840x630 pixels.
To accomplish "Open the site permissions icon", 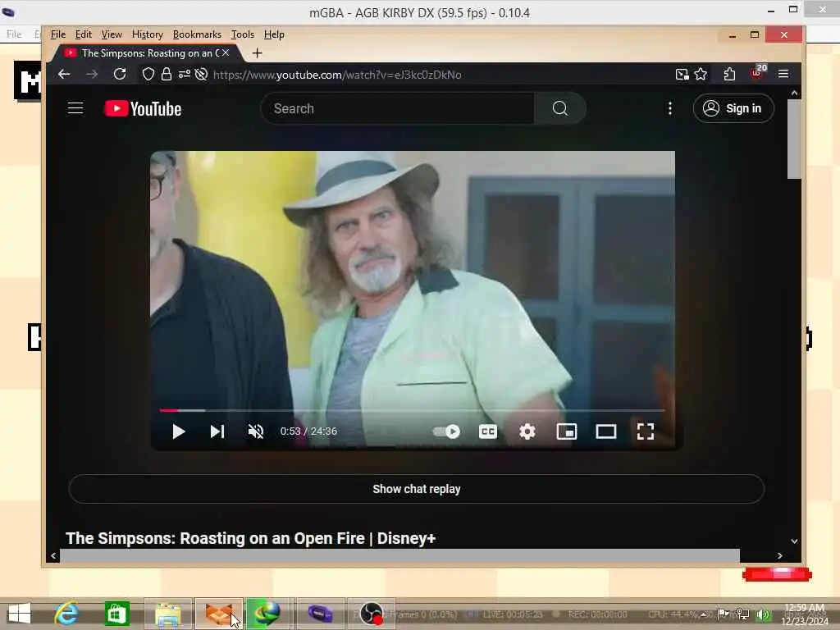I will [185, 75].
